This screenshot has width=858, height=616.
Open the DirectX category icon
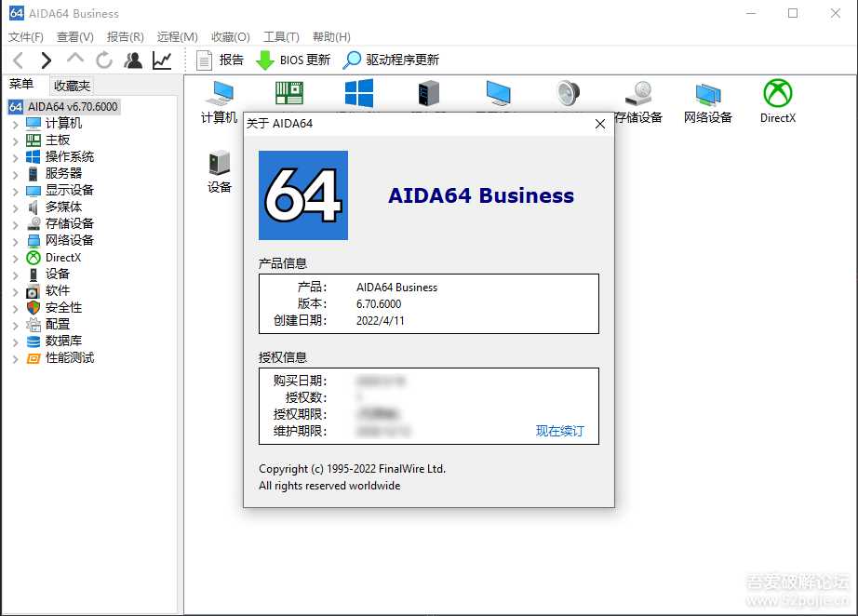tap(777, 96)
